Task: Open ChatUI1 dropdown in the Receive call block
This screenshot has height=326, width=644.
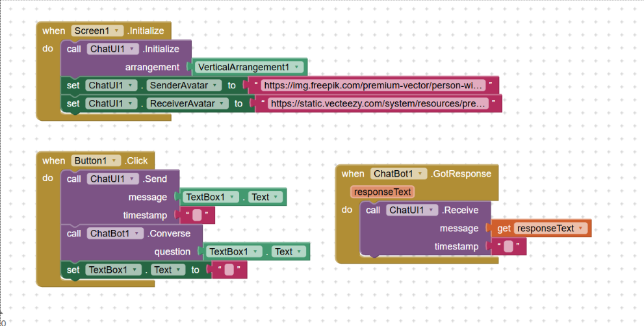Action: click(x=431, y=210)
